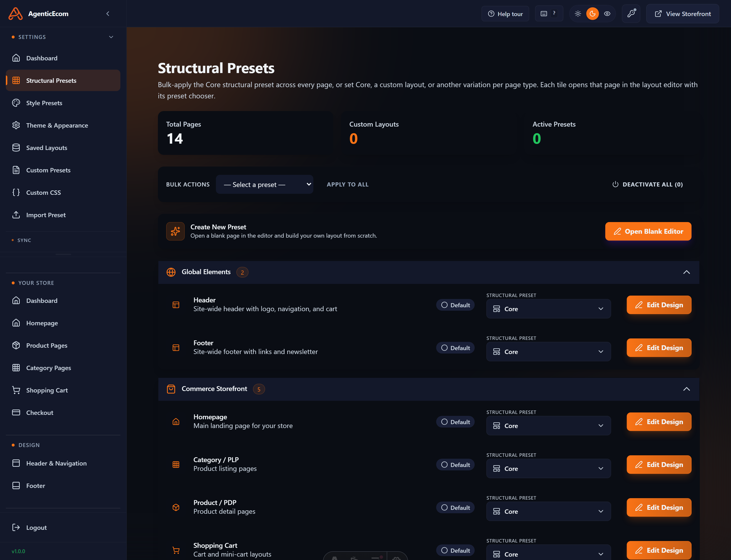This screenshot has width=731, height=560.
Task: Open Footer structural preset Core dropdown
Action: pos(548,352)
